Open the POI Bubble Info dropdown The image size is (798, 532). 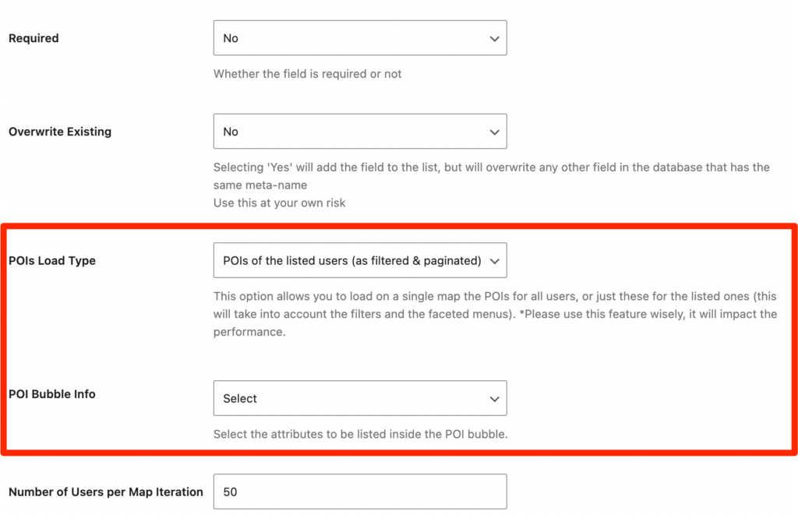pyautogui.click(x=360, y=398)
